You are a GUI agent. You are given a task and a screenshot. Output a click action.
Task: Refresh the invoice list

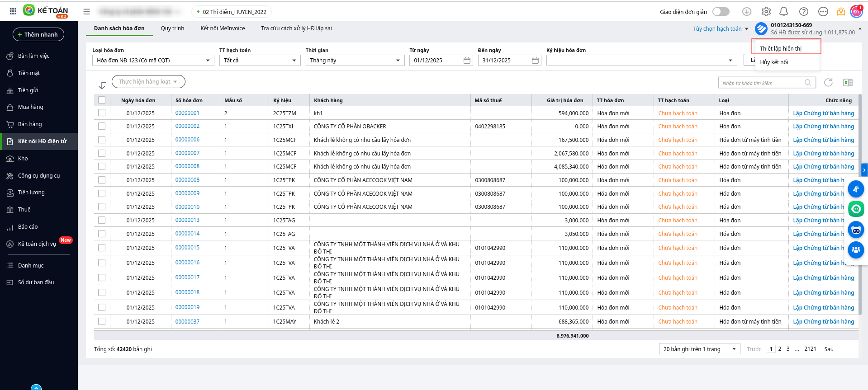(x=828, y=82)
